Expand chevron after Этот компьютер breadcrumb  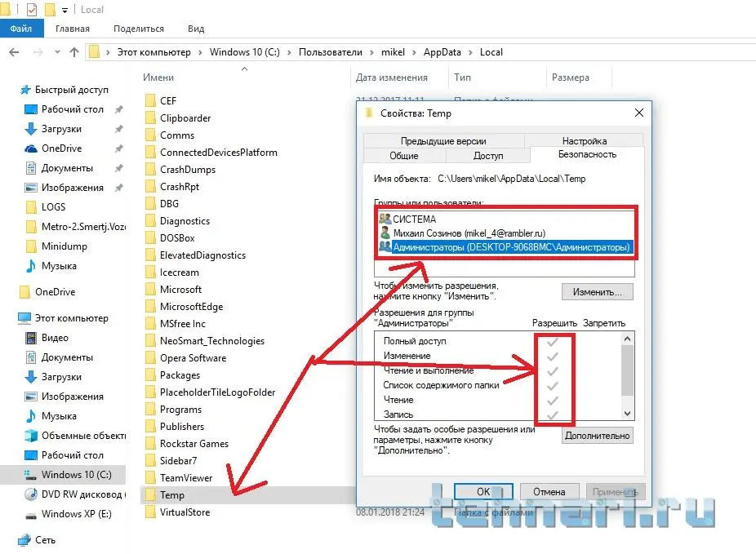pos(200,52)
